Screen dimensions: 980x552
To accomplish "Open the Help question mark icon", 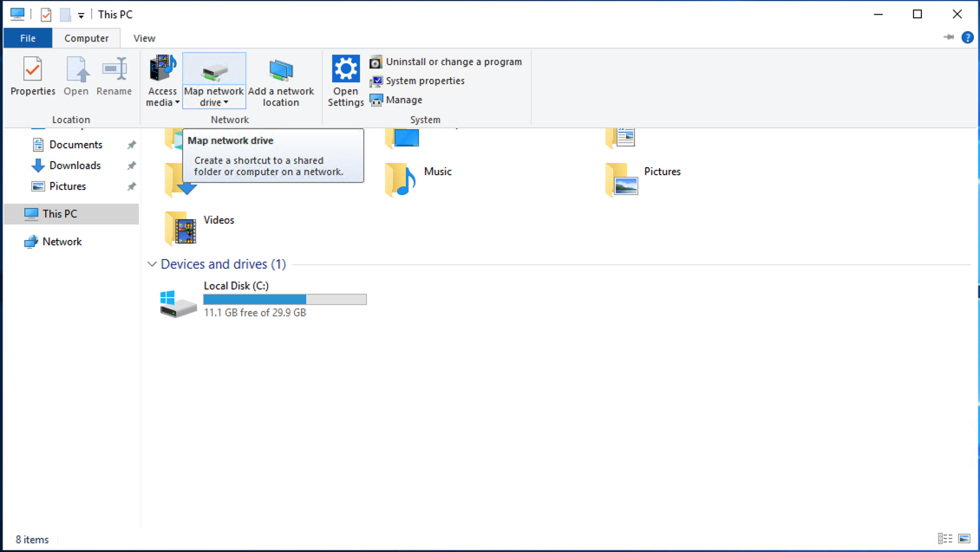I will pos(968,38).
